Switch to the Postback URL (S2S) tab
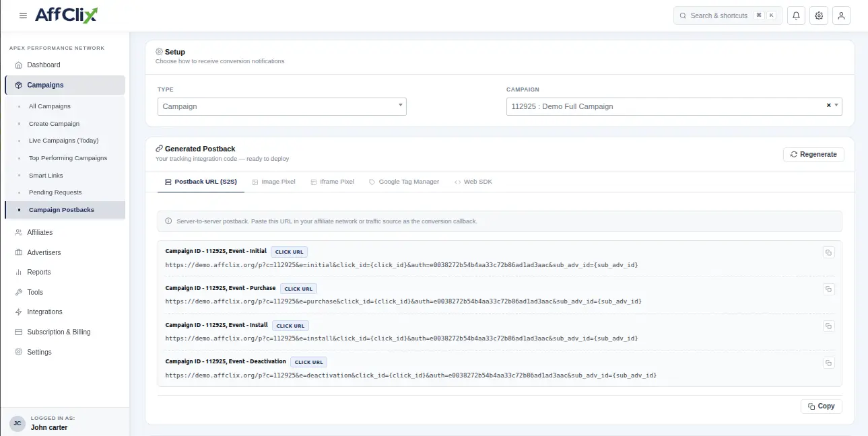 (x=201, y=182)
